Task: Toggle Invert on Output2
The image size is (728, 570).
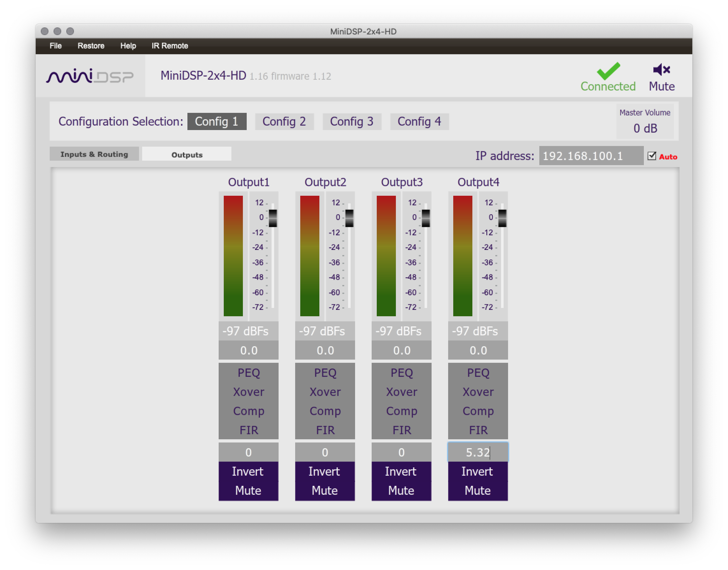Action: [x=325, y=471]
